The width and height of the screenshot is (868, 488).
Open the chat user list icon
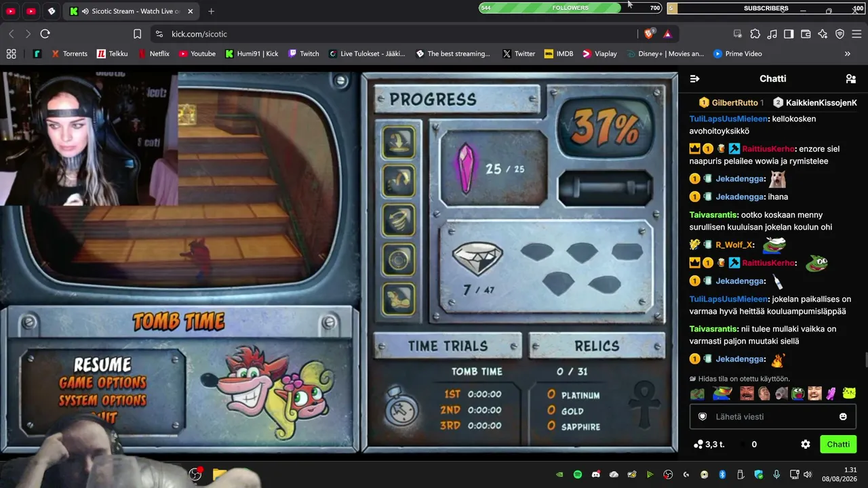[851, 79]
